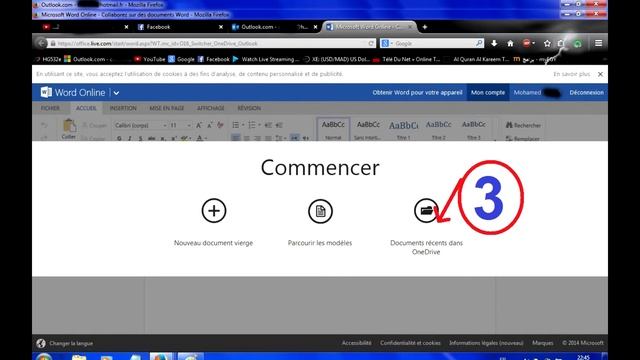Click En savoir plus about cookies
The image size is (640, 360).
pyautogui.click(x=571, y=74)
